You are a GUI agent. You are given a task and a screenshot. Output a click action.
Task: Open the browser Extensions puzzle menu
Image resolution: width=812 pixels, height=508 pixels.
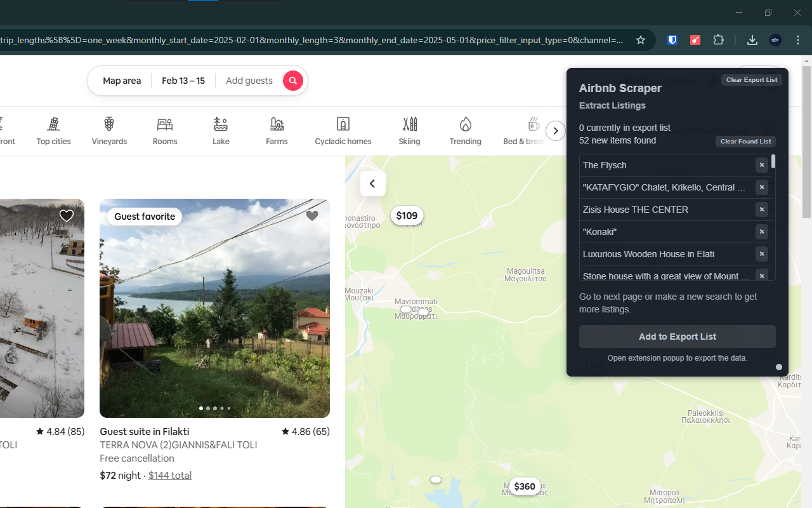718,40
